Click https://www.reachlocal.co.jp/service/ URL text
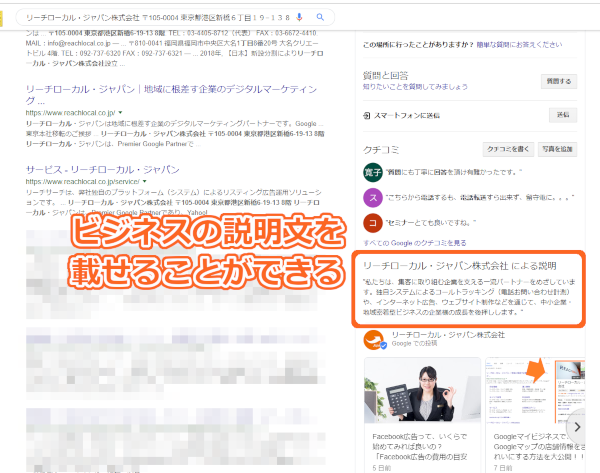This screenshot has height=473, width=600. click(82, 181)
